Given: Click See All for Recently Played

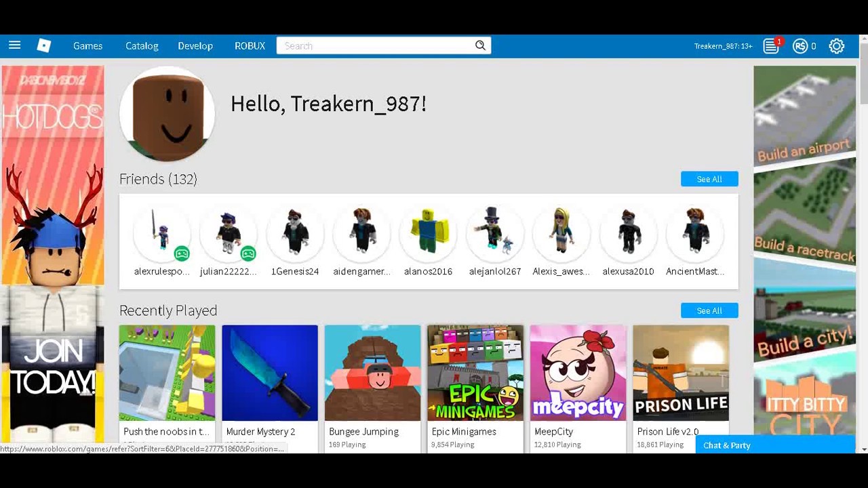Looking at the screenshot, I should coord(709,310).
